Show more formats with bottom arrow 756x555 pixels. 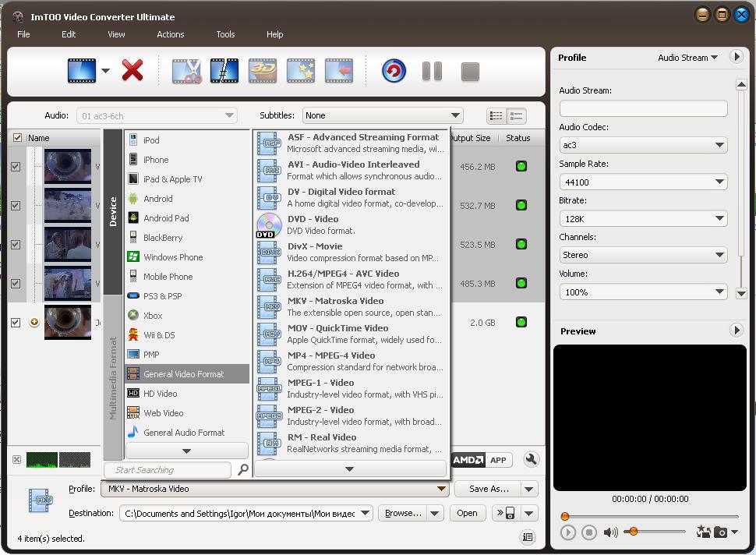[x=350, y=468]
